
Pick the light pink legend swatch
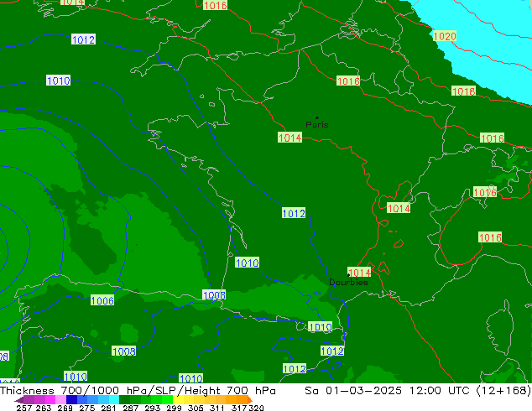tap(60, 399)
